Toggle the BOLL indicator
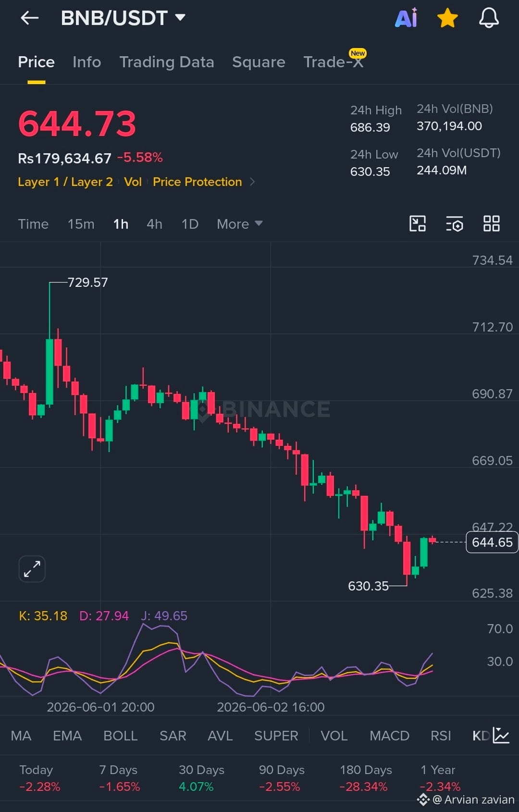 pos(121,736)
